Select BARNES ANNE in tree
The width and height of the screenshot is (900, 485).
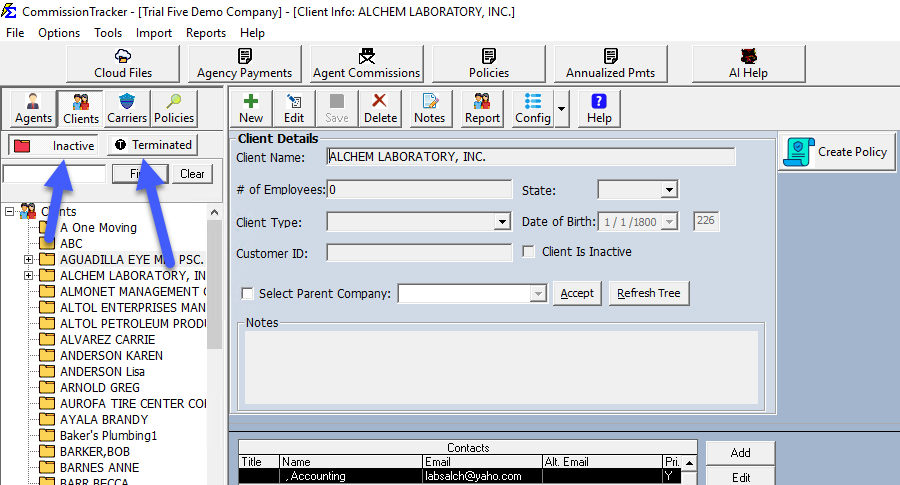[99, 468]
